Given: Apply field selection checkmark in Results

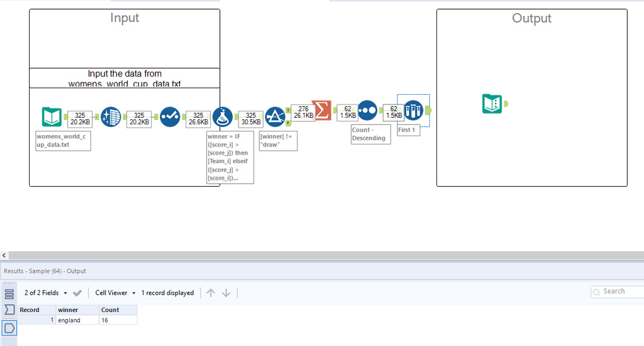Looking at the screenshot, I should coord(77,293).
